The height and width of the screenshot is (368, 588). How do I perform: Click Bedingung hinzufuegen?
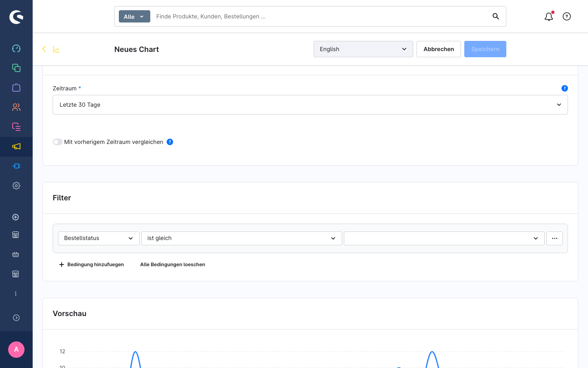coord(91,265)
